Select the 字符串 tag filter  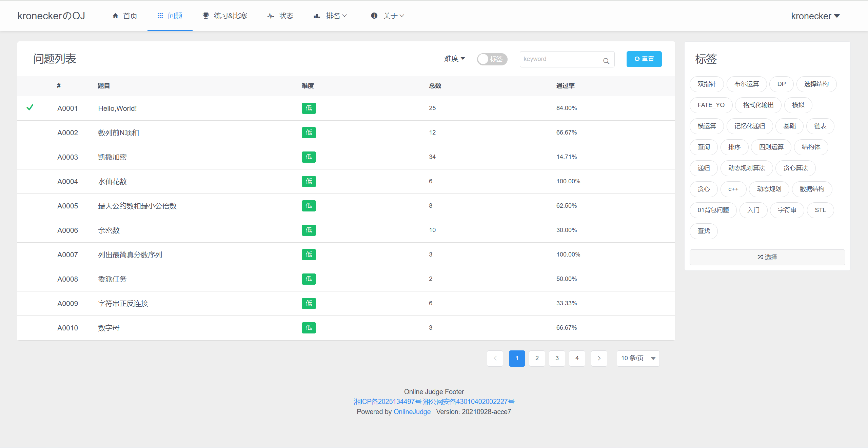pos(787,210)
